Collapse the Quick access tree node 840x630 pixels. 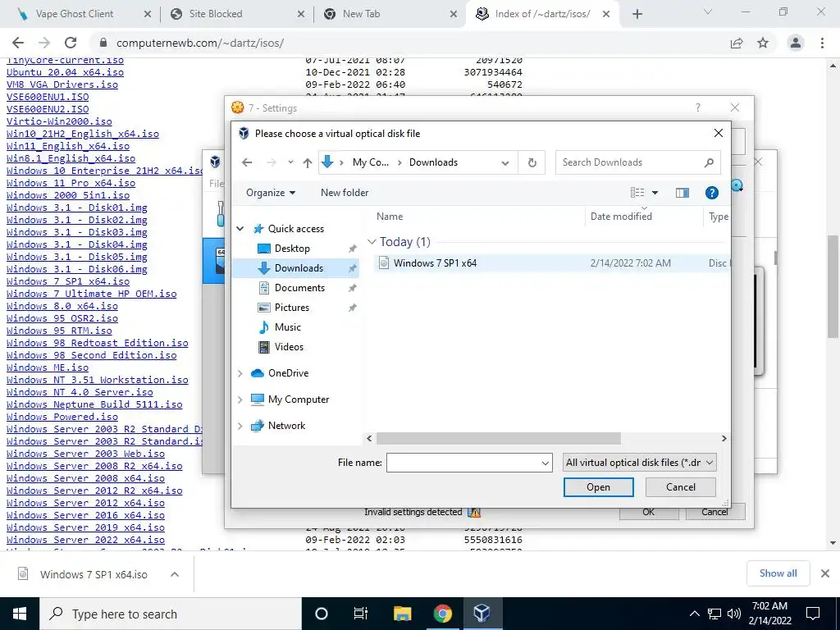(x=240, y=229)
